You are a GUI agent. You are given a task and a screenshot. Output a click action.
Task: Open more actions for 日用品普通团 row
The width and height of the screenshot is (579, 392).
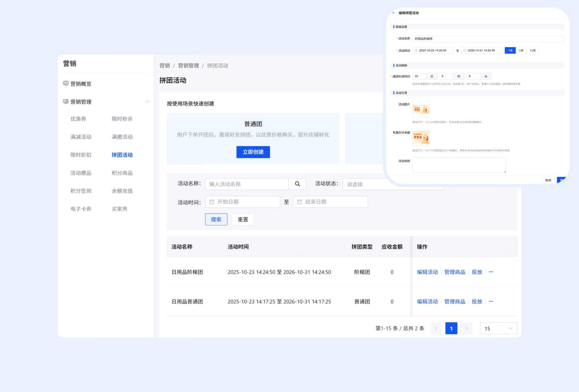(x=491, y=301)
